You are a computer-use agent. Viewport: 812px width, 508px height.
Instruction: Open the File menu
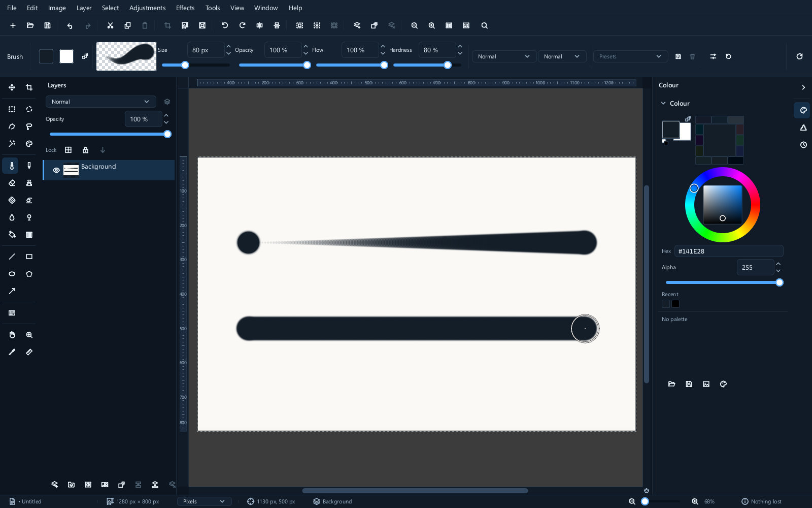(12, 8)
